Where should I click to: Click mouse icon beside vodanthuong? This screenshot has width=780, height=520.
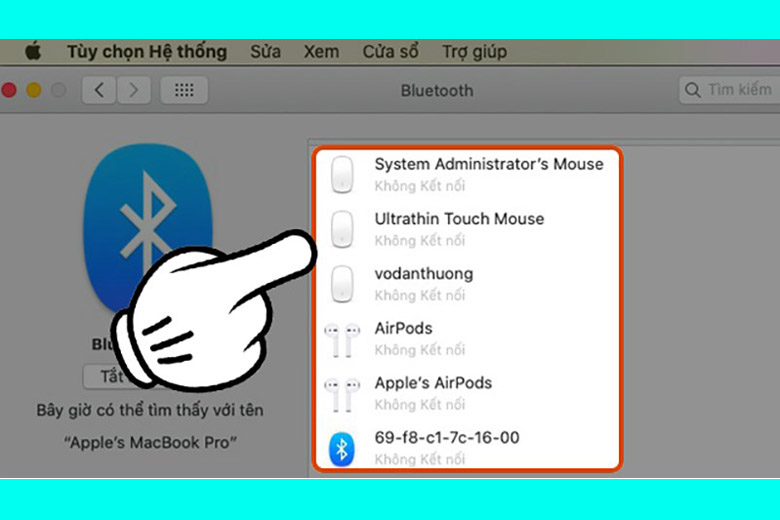click(x=342, y=284)
